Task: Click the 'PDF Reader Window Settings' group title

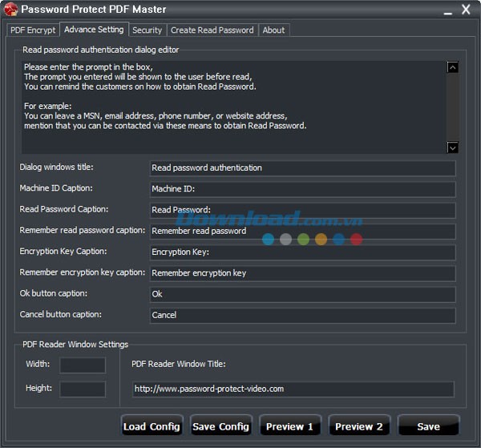Action: pos(75,345)
